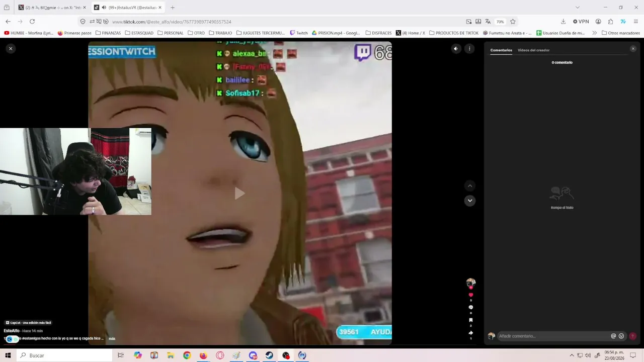Open the Windows notifications center

pyautogui.click(x=633, y=355)
